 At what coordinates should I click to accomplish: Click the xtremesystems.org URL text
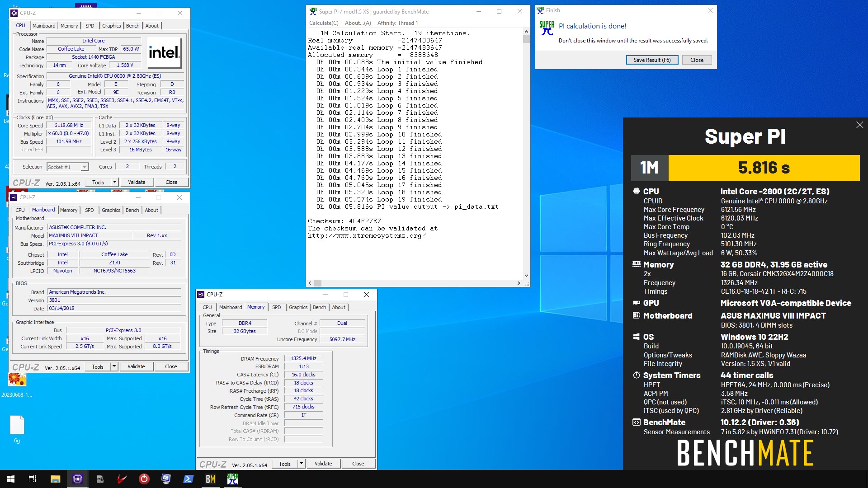tap(367, 236)
